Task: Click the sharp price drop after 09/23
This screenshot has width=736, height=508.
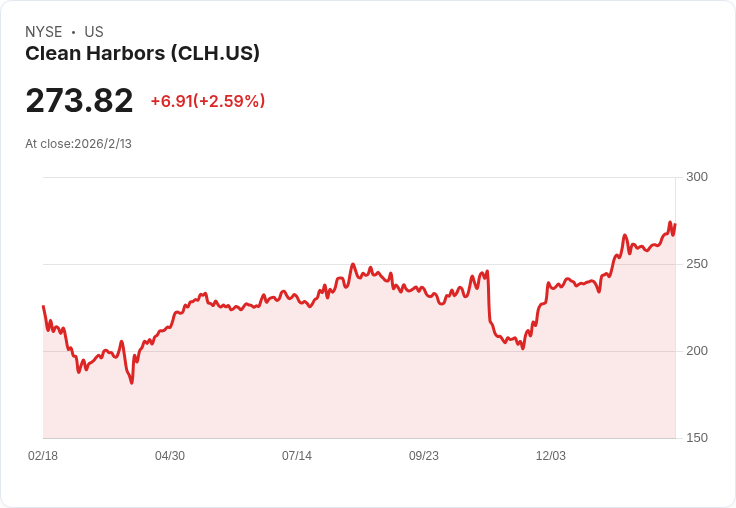Action: pyautogui.click(x=489, y=296)
